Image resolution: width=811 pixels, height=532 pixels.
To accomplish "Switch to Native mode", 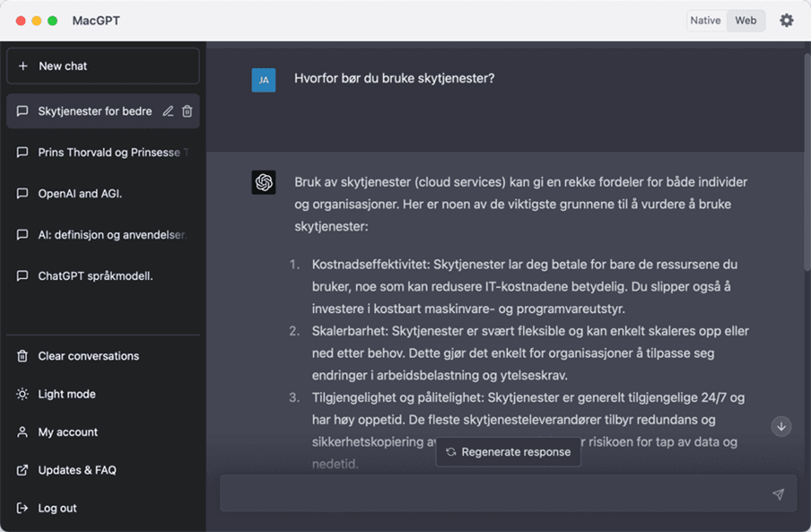I will pos(705,21).
